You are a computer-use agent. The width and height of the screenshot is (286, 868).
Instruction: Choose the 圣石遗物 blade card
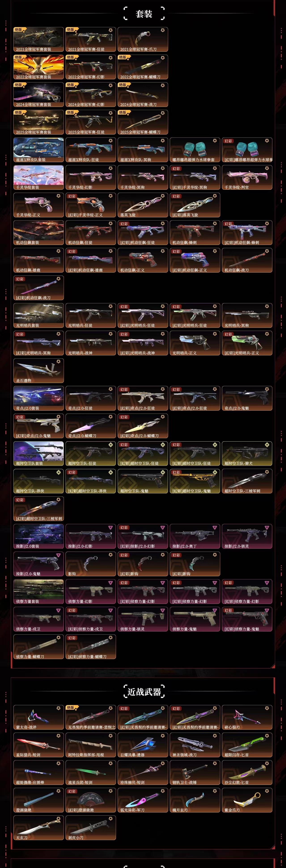[39, 371]
